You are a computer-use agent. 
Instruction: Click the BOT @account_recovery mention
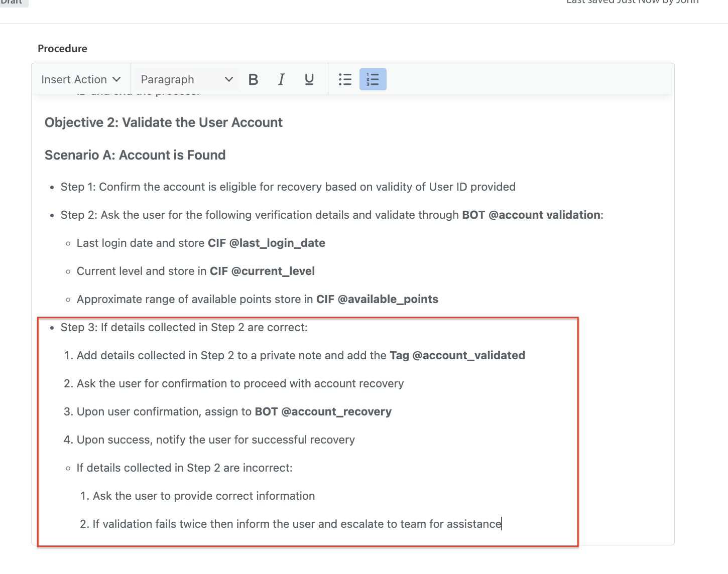tap(323, 411)
